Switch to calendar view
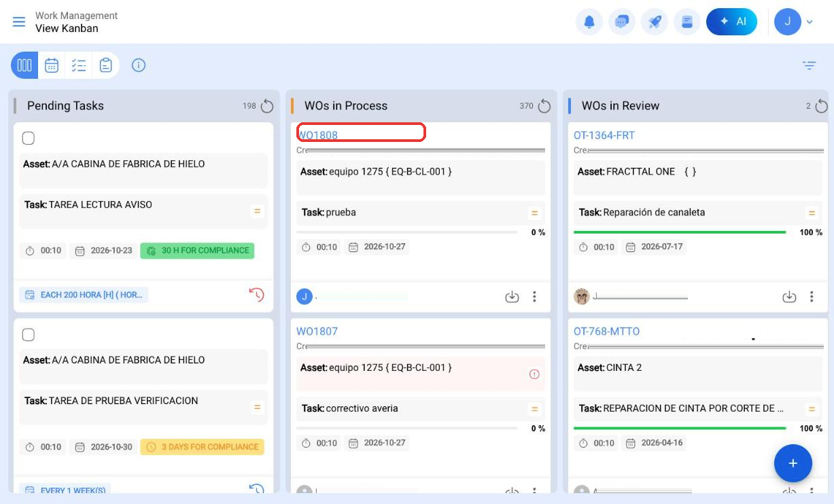 click(x=52, y=65)
